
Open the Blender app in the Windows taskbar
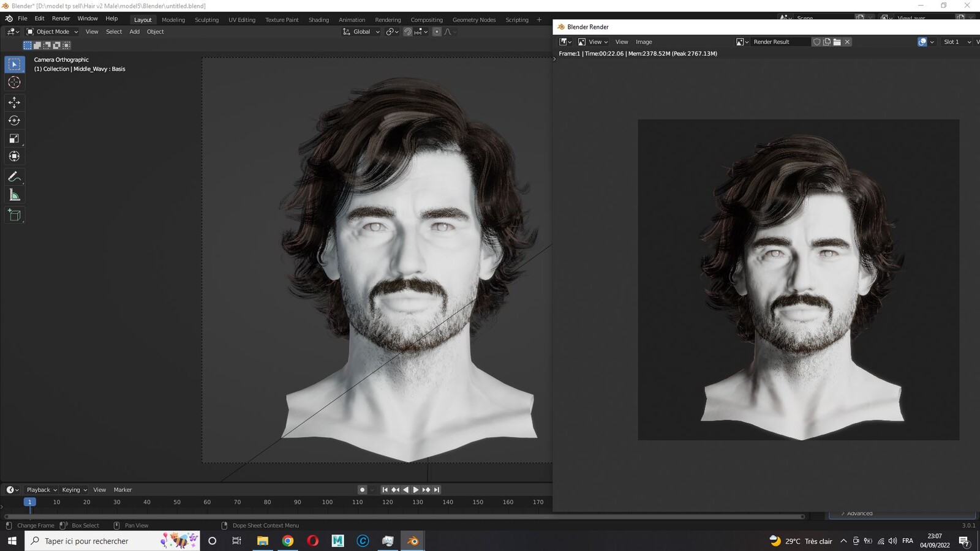click(x=413, y=541)
